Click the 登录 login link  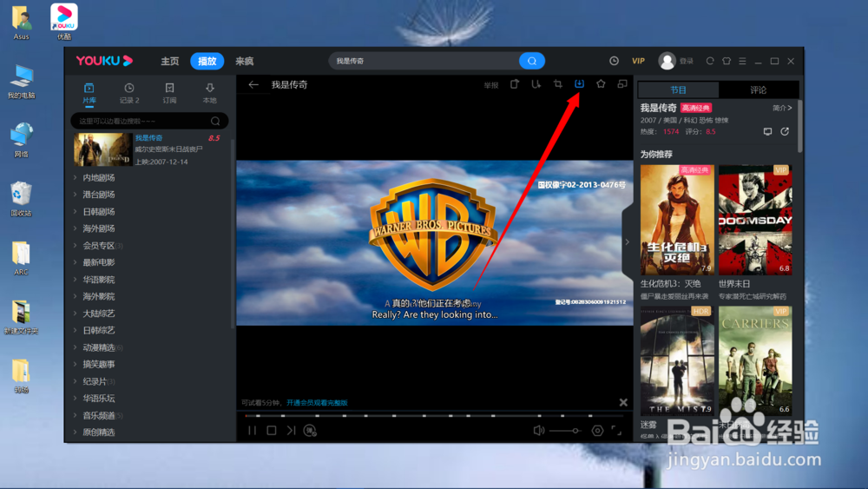pyautogui.click(x=687, y=61)
